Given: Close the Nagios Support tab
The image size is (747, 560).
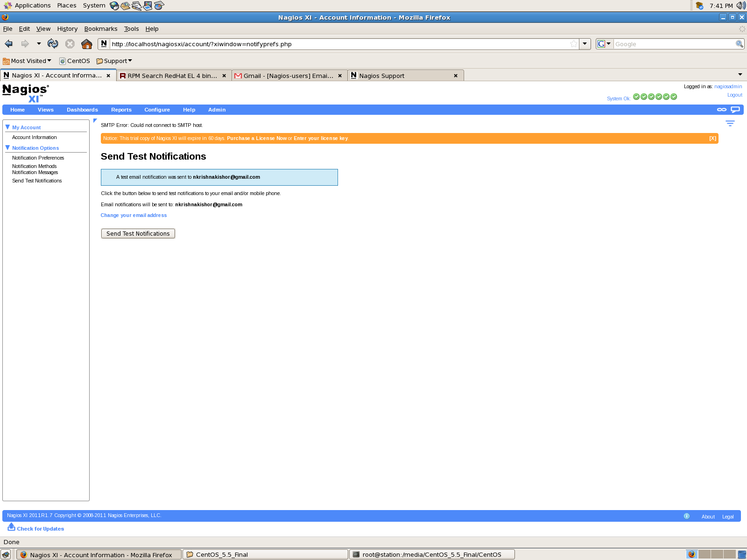Looking at the screenshot, I should [x=456, y=76].
